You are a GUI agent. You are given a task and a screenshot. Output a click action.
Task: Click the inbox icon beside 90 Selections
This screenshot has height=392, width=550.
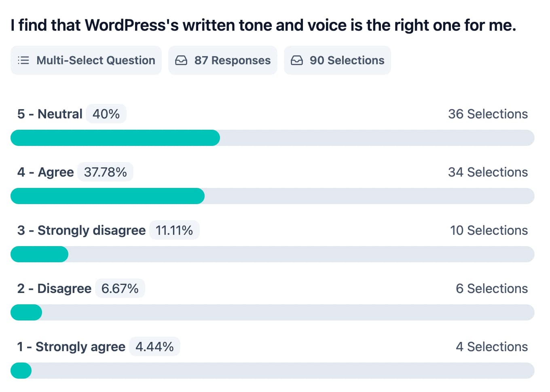tap(297, 60)
